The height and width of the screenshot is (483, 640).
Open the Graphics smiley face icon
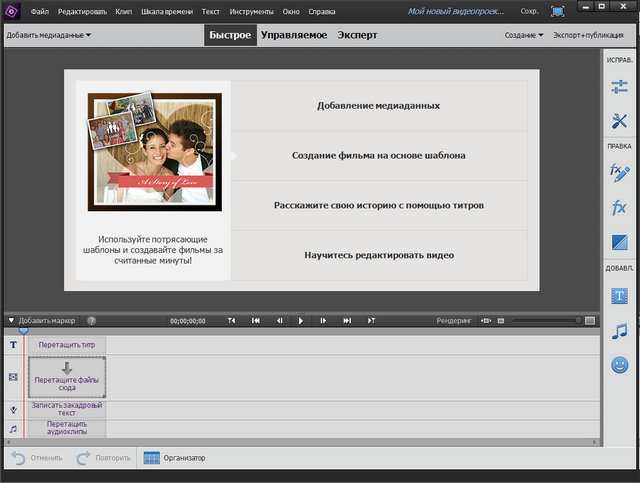point(619,365)
